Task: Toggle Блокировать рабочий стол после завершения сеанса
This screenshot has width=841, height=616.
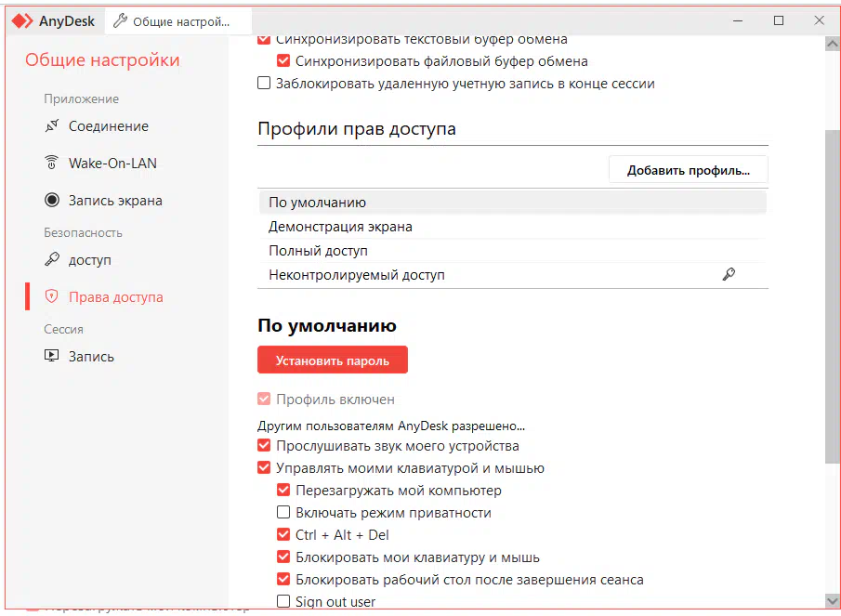Action: (283, 580)
